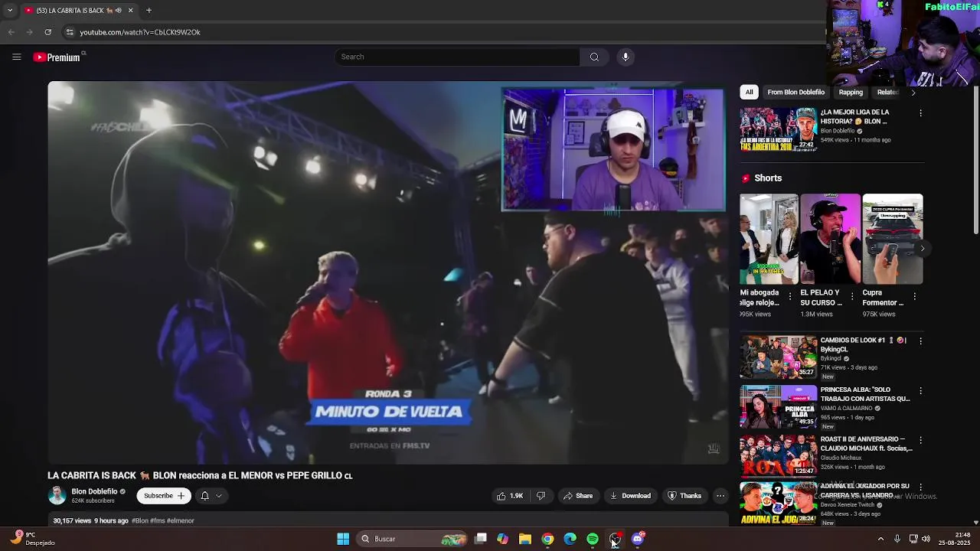980x551 pixels.
Task: Open Spotify from taskbar
Action: pyautogui.click(x=593, y=539)
